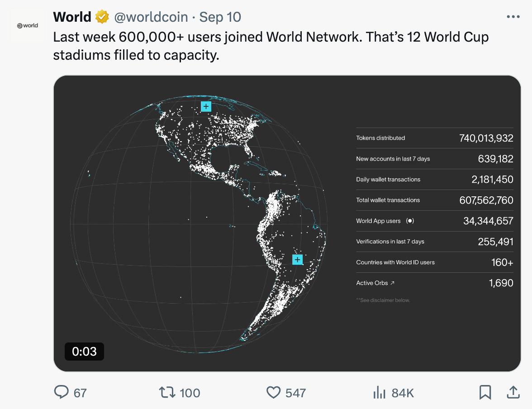Click the cyan plus marker over South America
532x409 pixels.
point(297,260)
